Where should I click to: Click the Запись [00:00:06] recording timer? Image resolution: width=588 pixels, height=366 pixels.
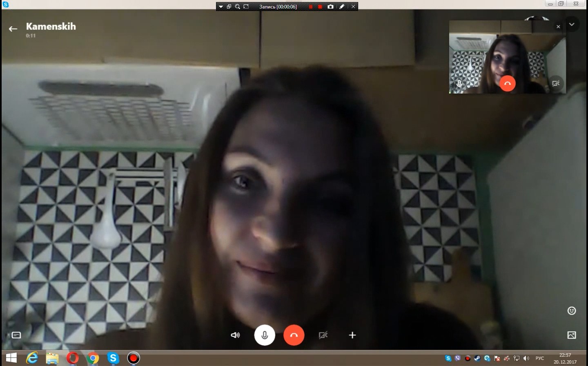278,7
